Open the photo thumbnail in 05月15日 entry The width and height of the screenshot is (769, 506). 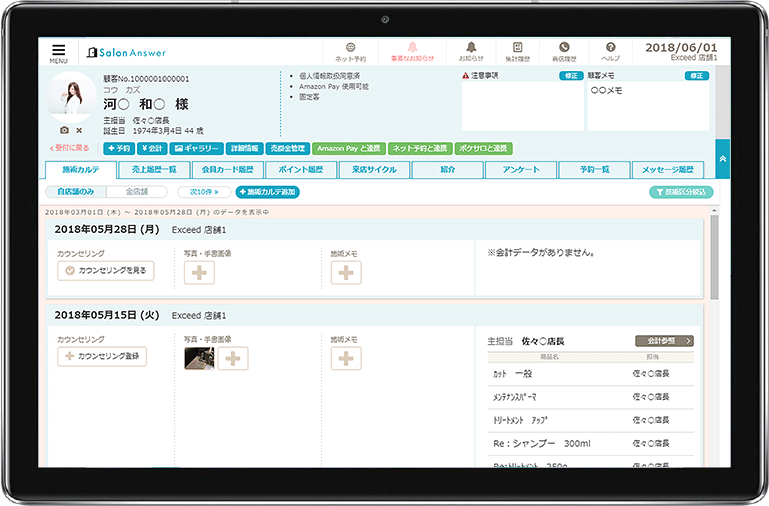click(x=198, y=358)
